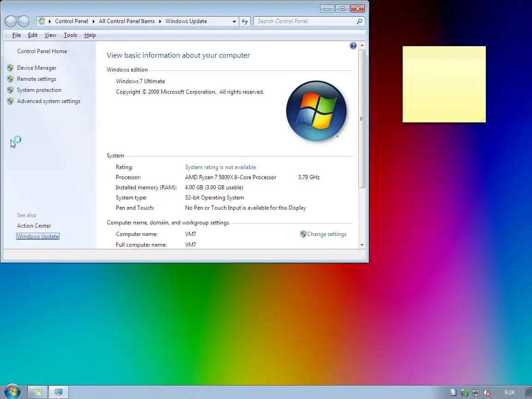Open Windows Update under See also
The height and width of the screenshot is (399, 532).
[x=38, y=236]
